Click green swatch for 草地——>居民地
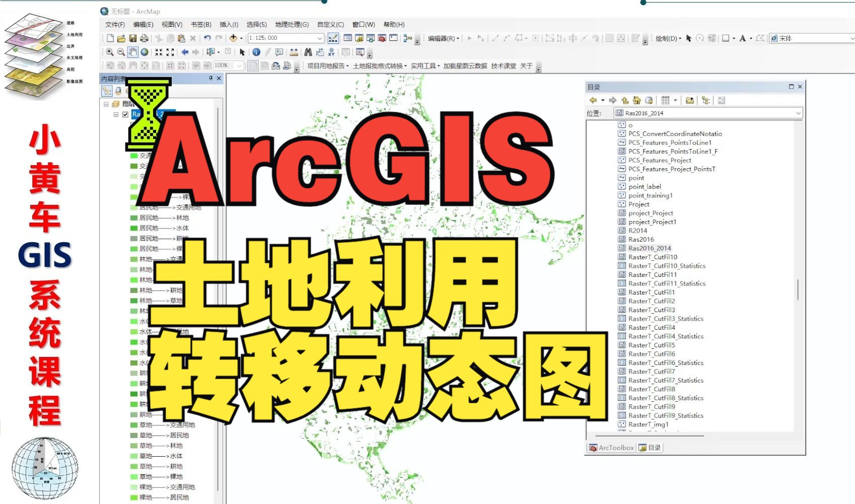The image size is (855, 504). point(134,436)
